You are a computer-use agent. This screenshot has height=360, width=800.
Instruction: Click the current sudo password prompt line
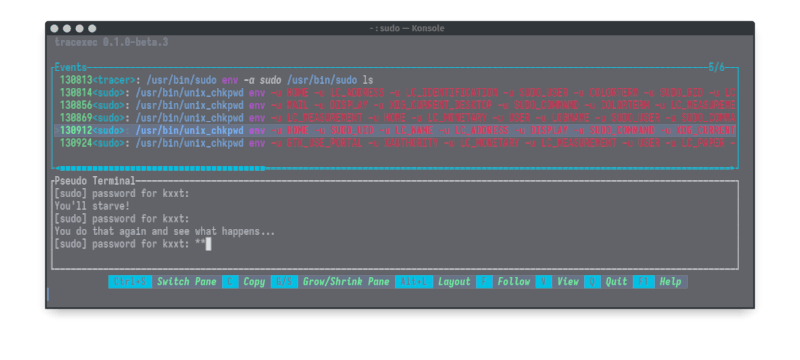pos(133,244)
